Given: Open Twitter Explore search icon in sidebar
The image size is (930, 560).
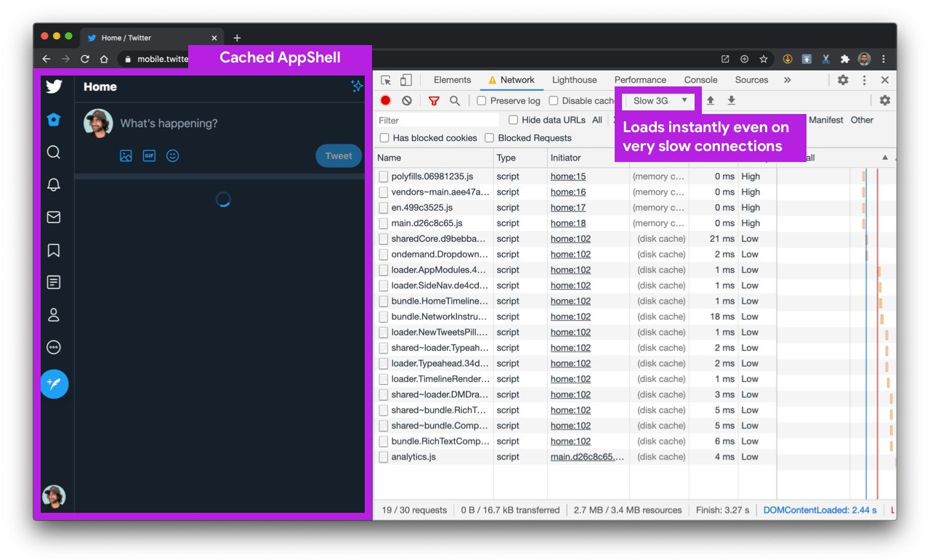Looking at the screenshot, I should 54,153.
